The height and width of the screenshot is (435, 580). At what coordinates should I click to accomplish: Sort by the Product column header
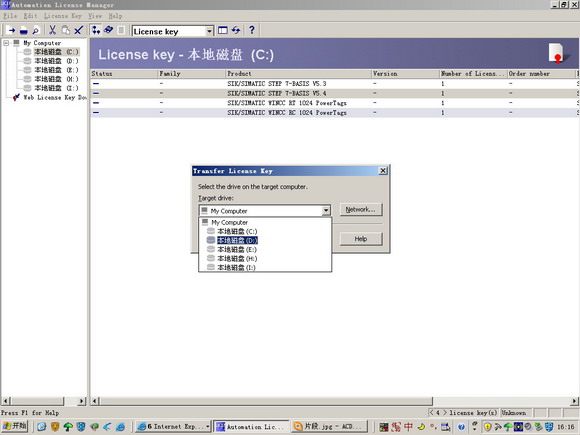pos(299,74)
